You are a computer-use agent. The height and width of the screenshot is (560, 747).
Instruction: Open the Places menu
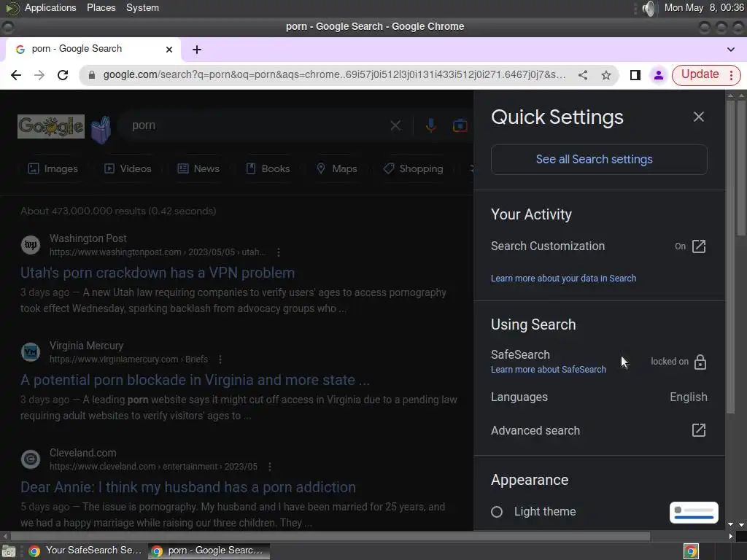coord(101,7)
